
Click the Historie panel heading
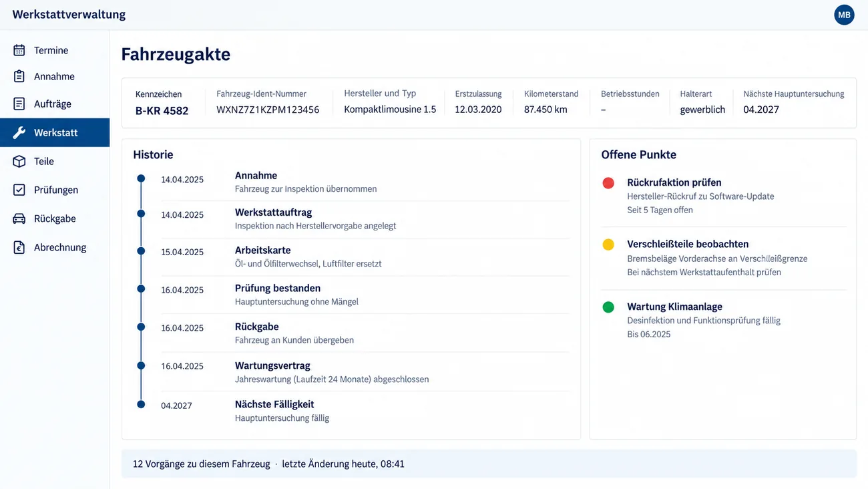[x=153, y=154]
